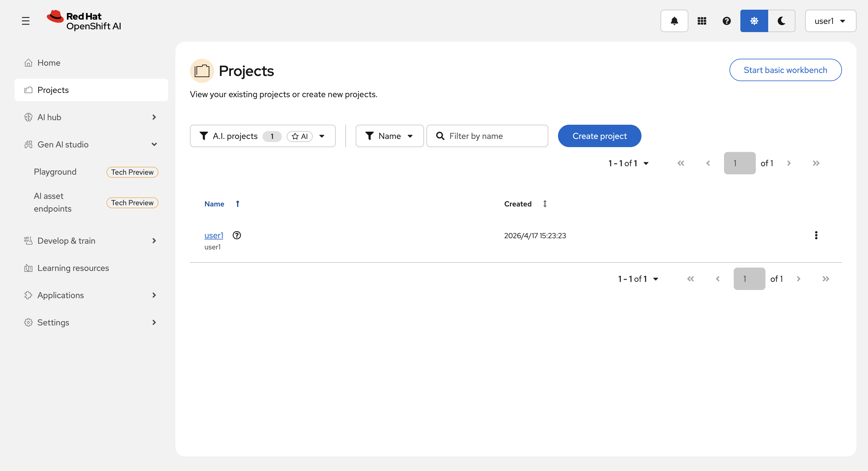
Task: Sort projects by Created column
Action: point(544,204)
